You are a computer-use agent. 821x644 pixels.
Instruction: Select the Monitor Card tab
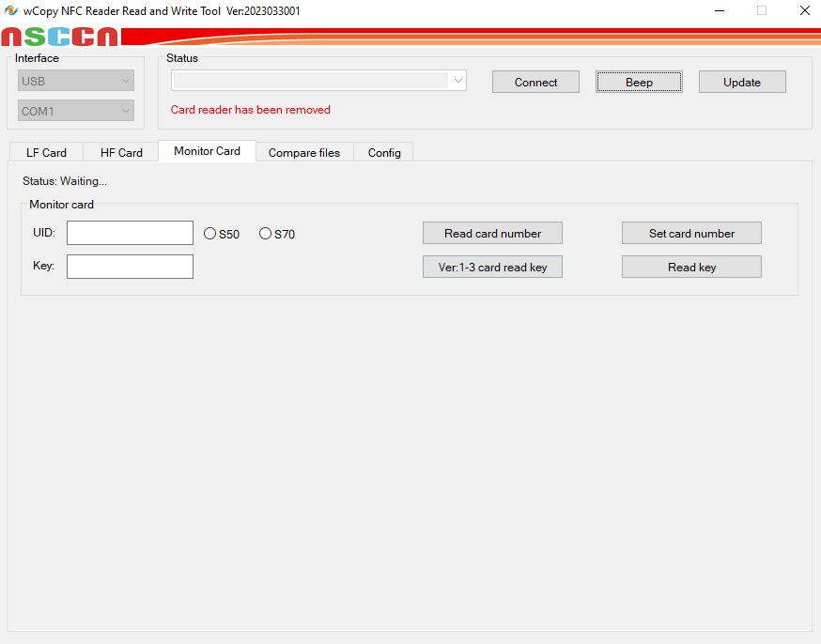coord(207,150)
